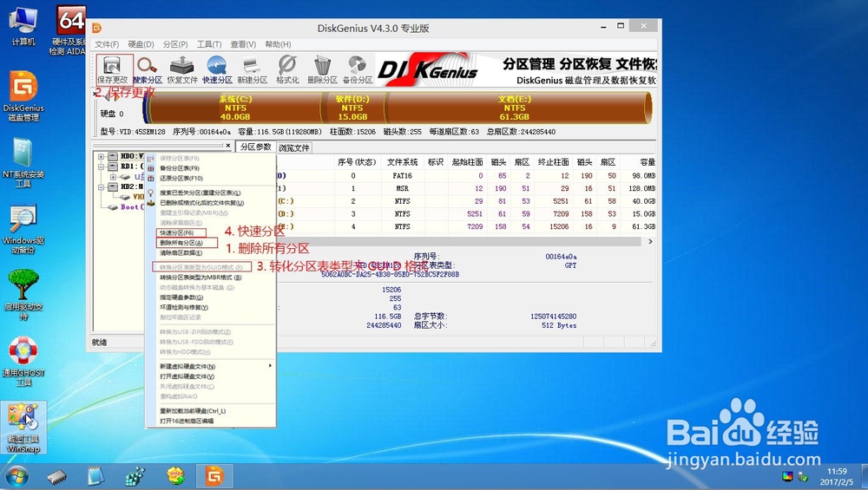
Task: Open the Windows magnifier desktop icon
Action: [x=23, y=228]
